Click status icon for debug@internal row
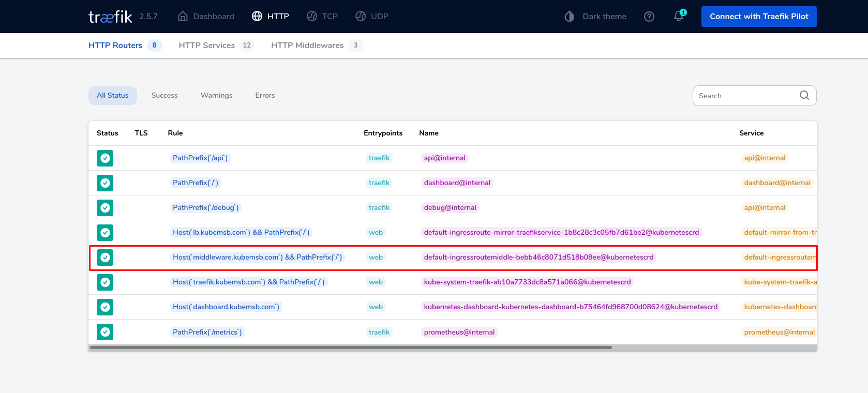Screen dimensions: 868x393 pos(105,208)
